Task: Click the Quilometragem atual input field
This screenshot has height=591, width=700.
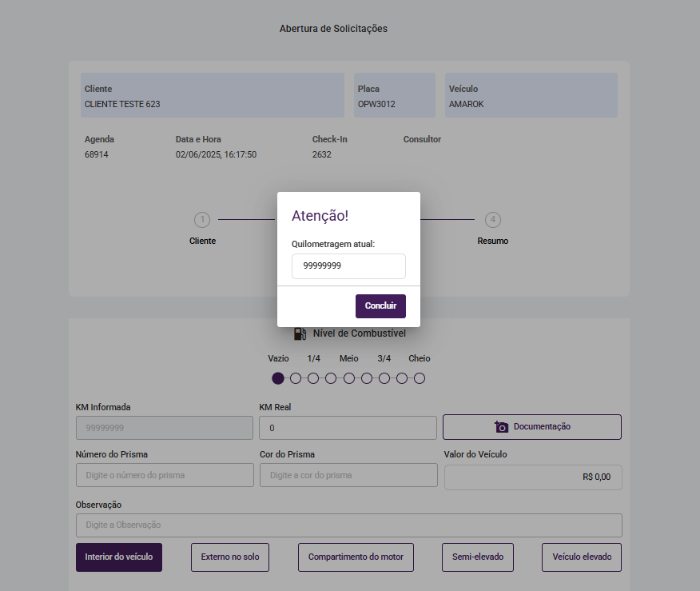Action: point(348,266)
